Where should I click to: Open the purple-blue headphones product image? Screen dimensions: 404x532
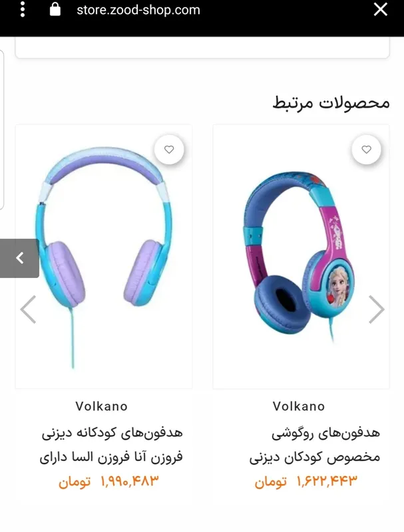[x=104, y=257]
